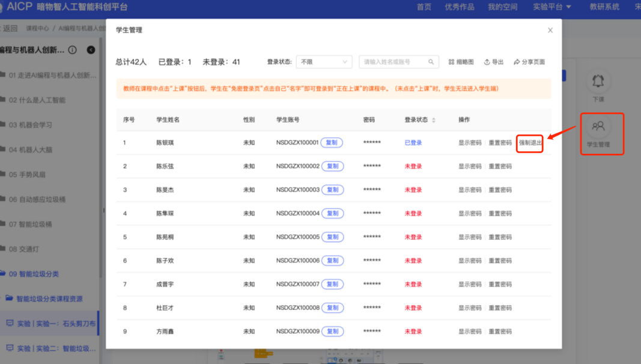This screenshot has height=364, width=641.
Task: Switch to 缩略图 thumbnail view
Action: click(461, 62)
